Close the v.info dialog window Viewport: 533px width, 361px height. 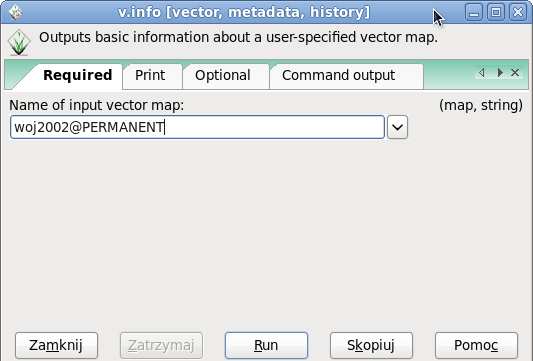(x=518, y=12)
